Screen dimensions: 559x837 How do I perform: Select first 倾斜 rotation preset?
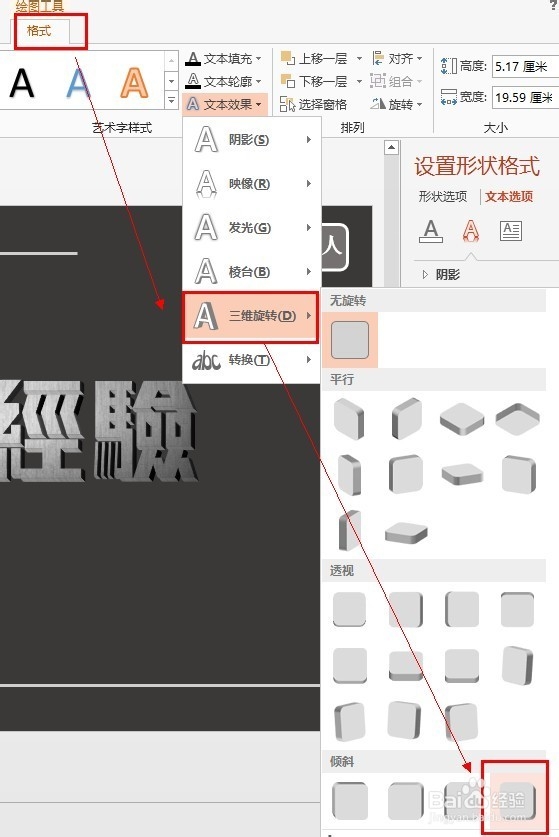pyautogui.click(x=350, y=801)
